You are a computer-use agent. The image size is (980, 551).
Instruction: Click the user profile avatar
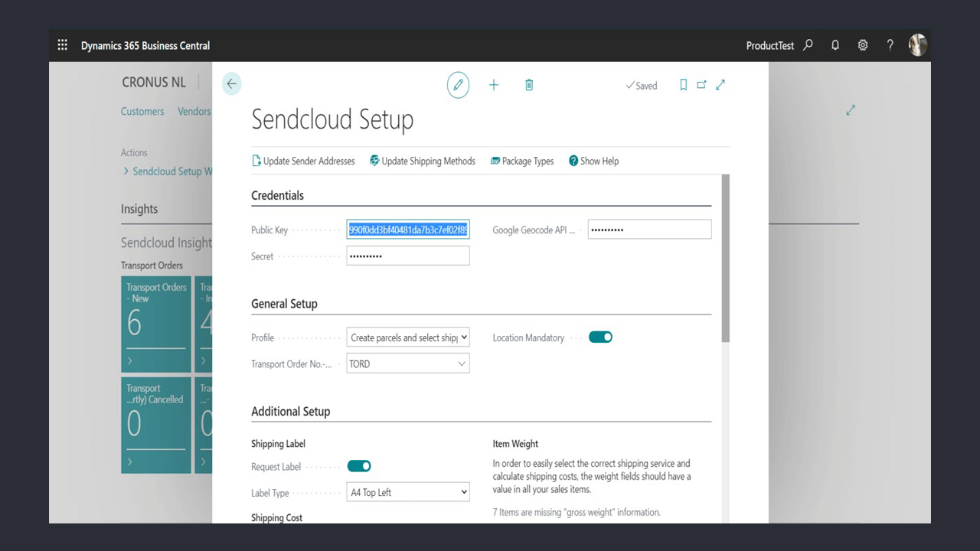[x=918, y=45]
